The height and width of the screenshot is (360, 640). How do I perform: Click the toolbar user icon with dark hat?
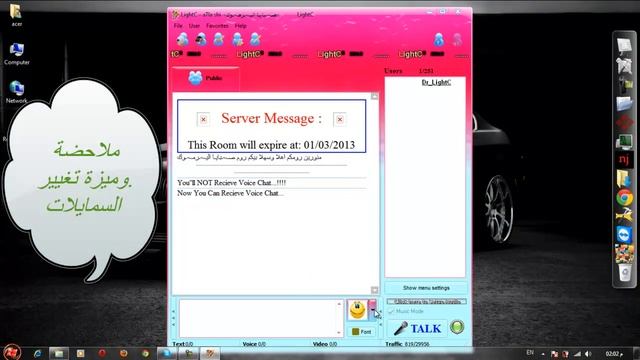click(200, 40)
